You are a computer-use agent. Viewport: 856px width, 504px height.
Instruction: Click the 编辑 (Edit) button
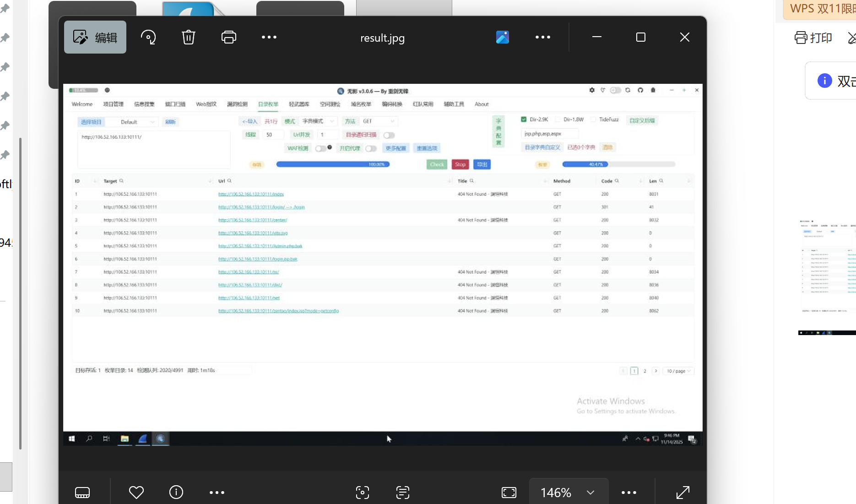pos(95,37)
